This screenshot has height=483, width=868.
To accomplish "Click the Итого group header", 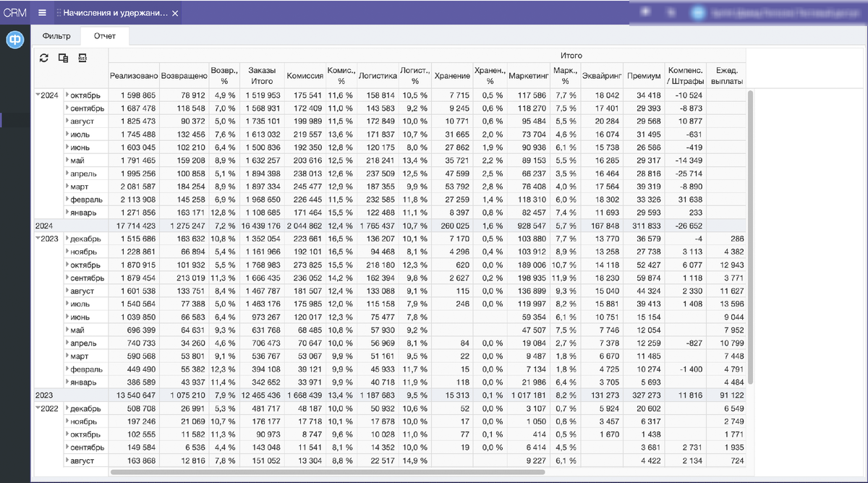I will pyautogui.click(x=571, y=56).
